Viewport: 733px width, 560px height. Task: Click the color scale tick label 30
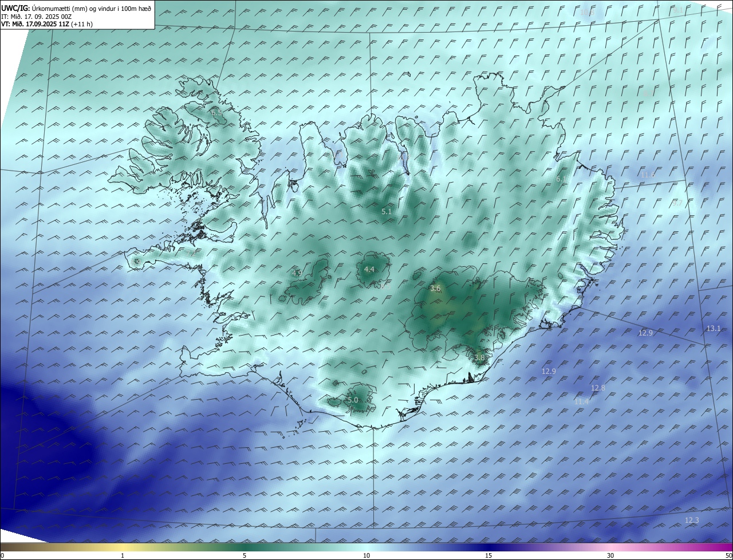click(610, 555)
